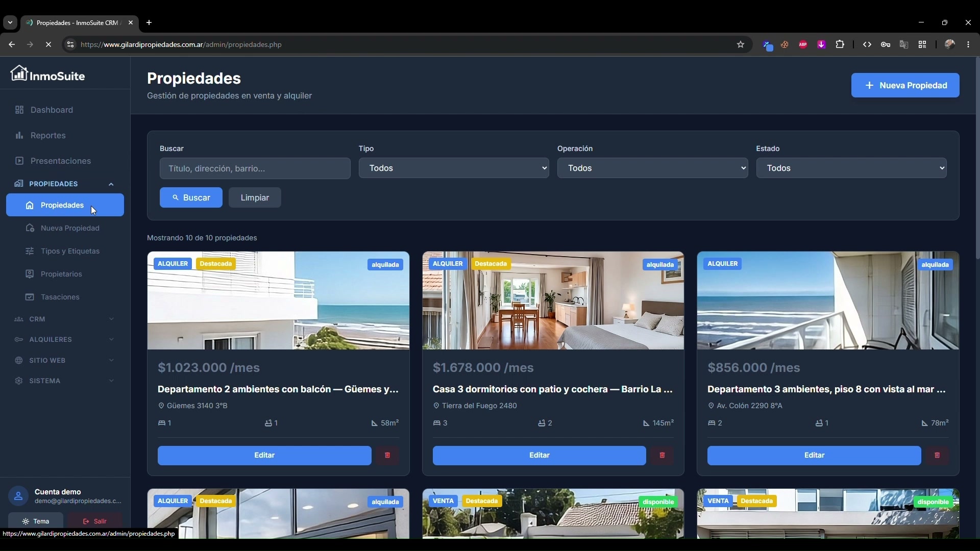
Task: Click the page vertical scrollbar
Action: (977, 158)
